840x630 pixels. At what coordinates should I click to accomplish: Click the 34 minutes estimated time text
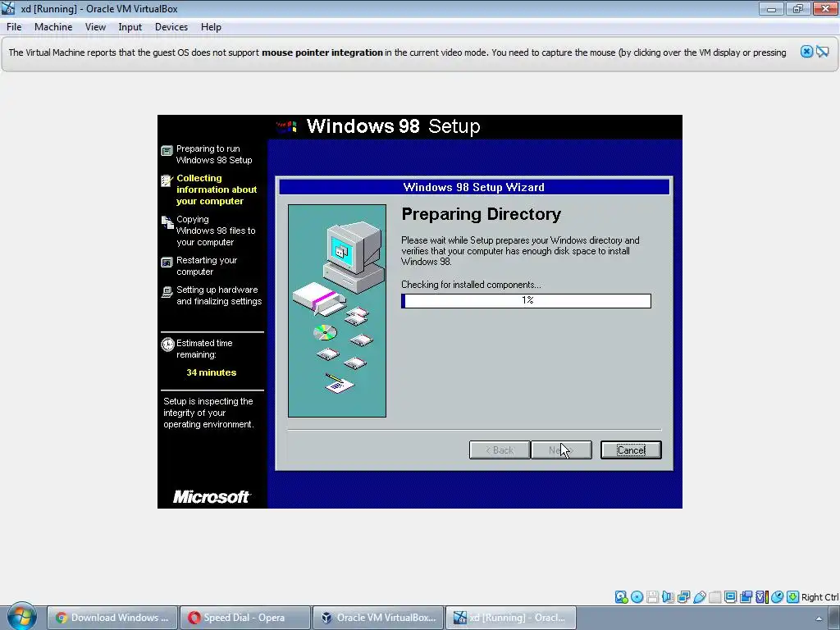pos(211,372)
